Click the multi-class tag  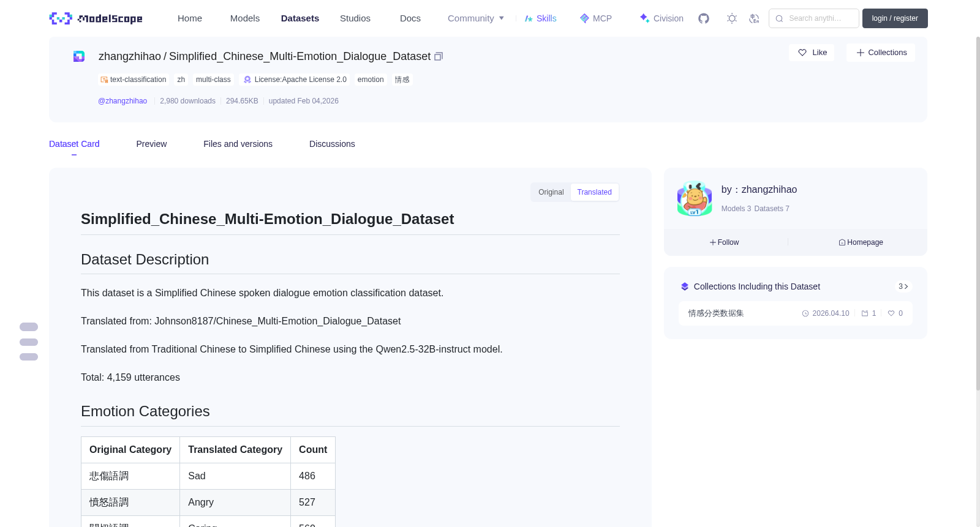213,80
